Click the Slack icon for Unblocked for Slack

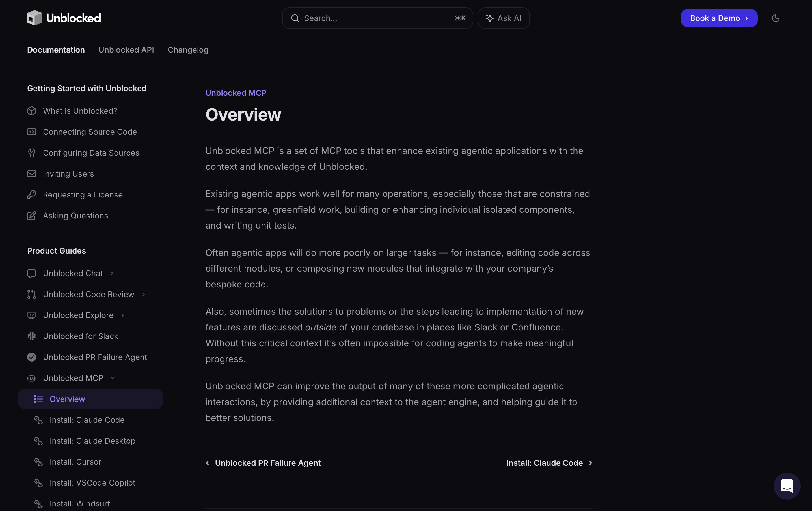click(x=32, y=336)
